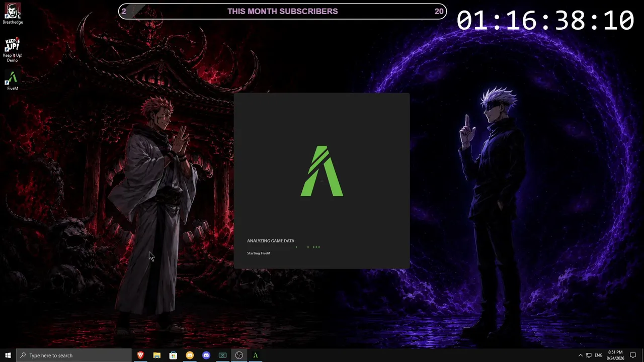644x362 pixels.
Task: Click the FiveM taskbar icon
Action: point(255,355)
